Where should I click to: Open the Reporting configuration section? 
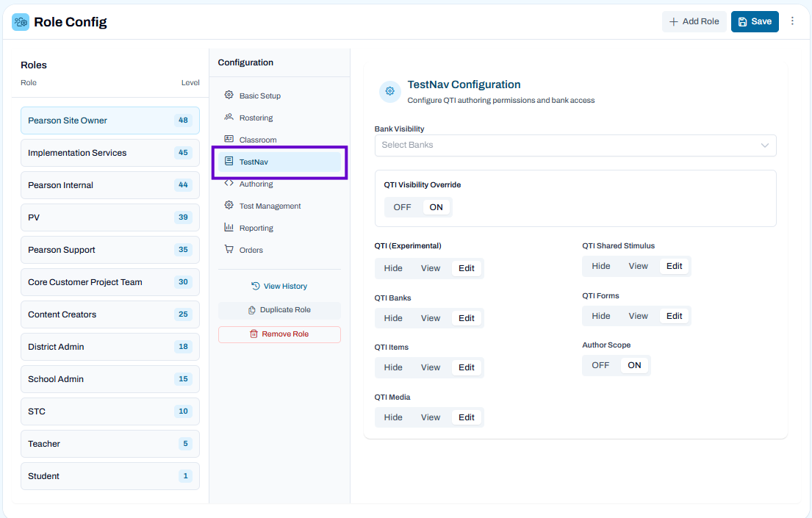pos(280,227)
